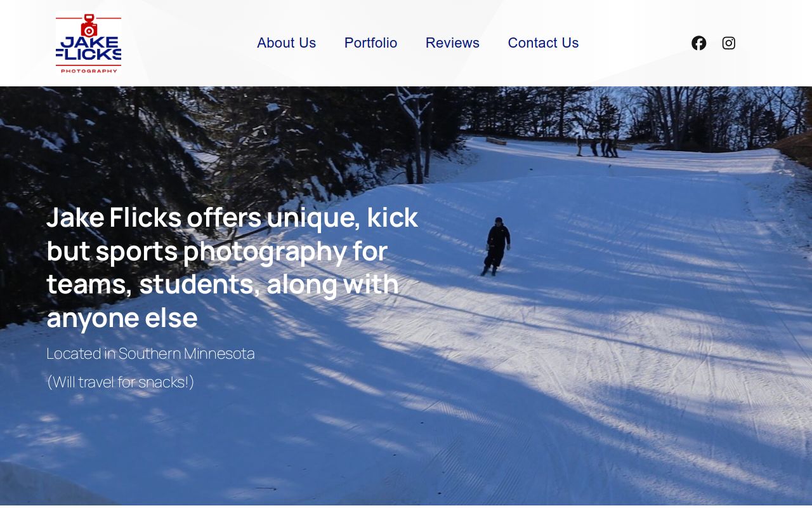Click the Facebook circle icon top right
Image resolution: width=812 pixels, height=508 pixels.
click(x=698, y=43)
